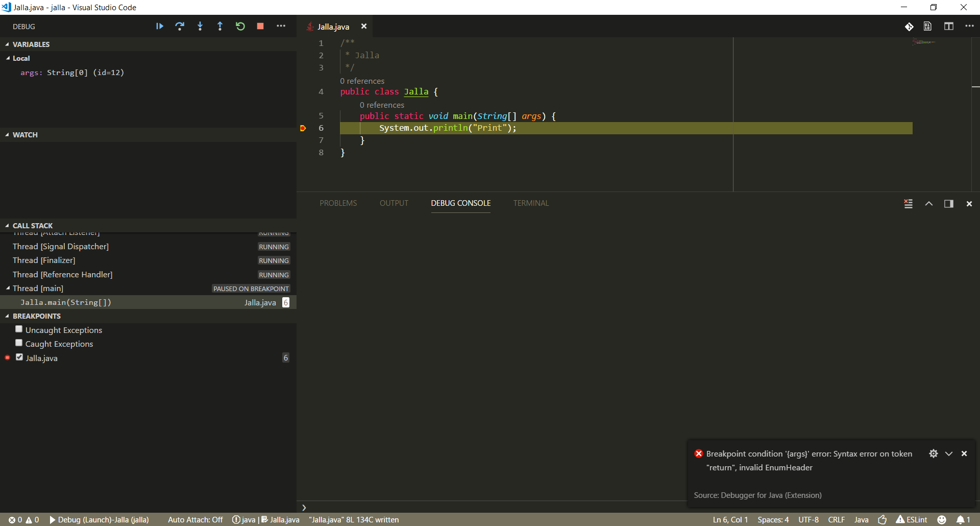Switch to the PROBLEMS tab

pos(338,203)
